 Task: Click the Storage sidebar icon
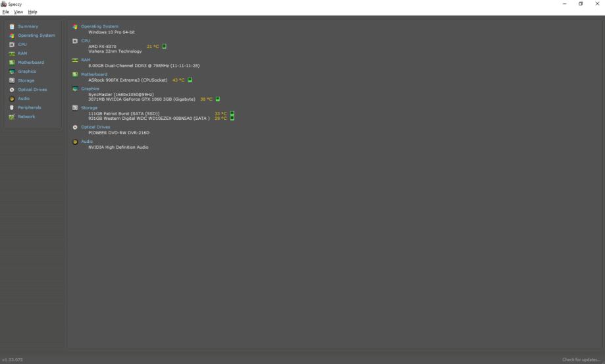[x=12, y=80]
